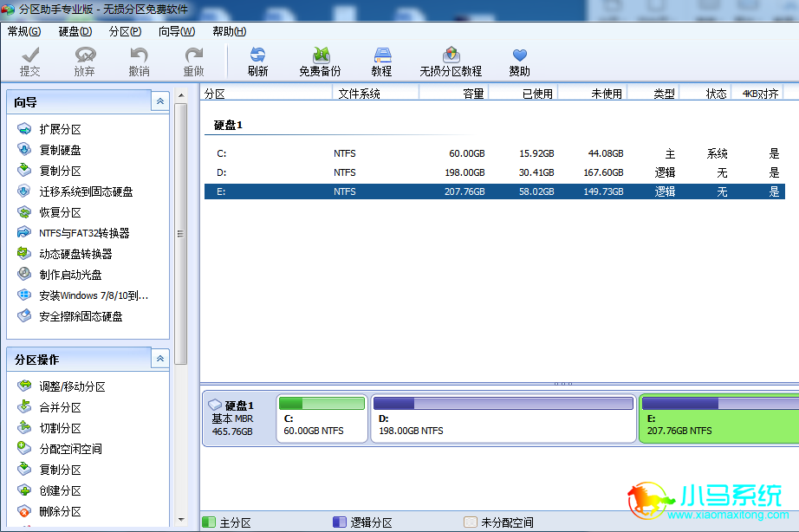Select the C: partition row
The height and width of the screenshot is (532, 799).
tap(494, 153)
